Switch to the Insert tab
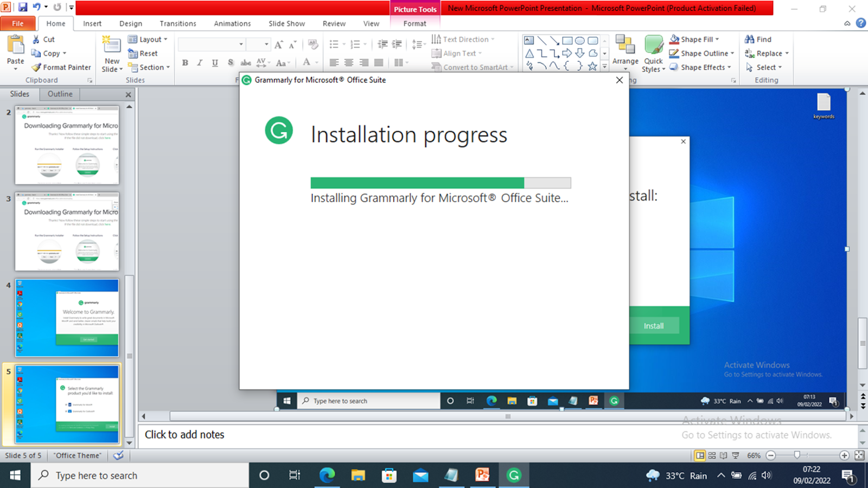Viewport: 868px width, 488px height. (x=92, y=23)
